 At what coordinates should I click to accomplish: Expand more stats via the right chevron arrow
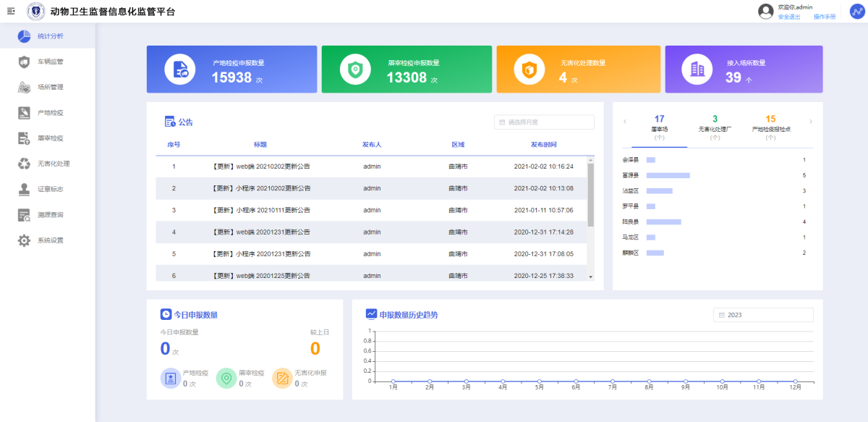(x=812, y=122)
